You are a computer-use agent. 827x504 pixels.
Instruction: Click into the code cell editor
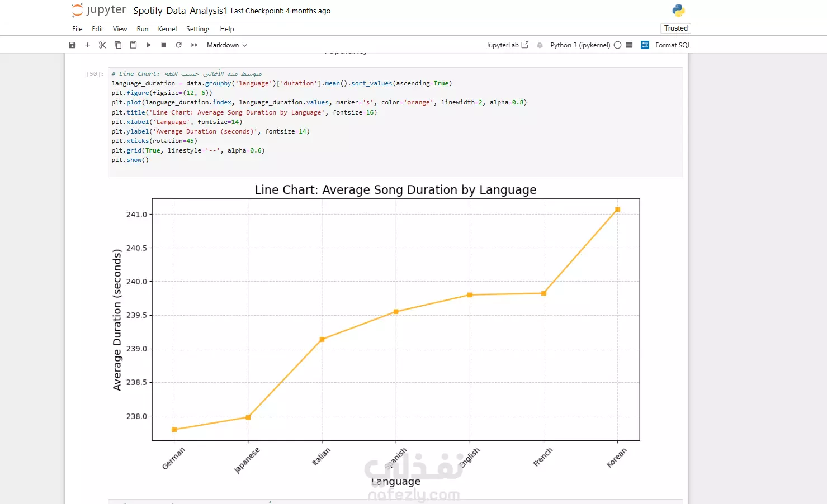point(395,122)
